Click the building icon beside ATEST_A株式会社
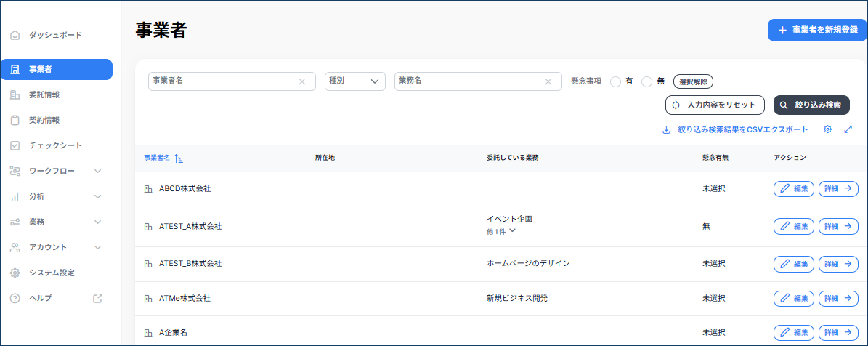 pyautogui.click(x=147, y=227)
